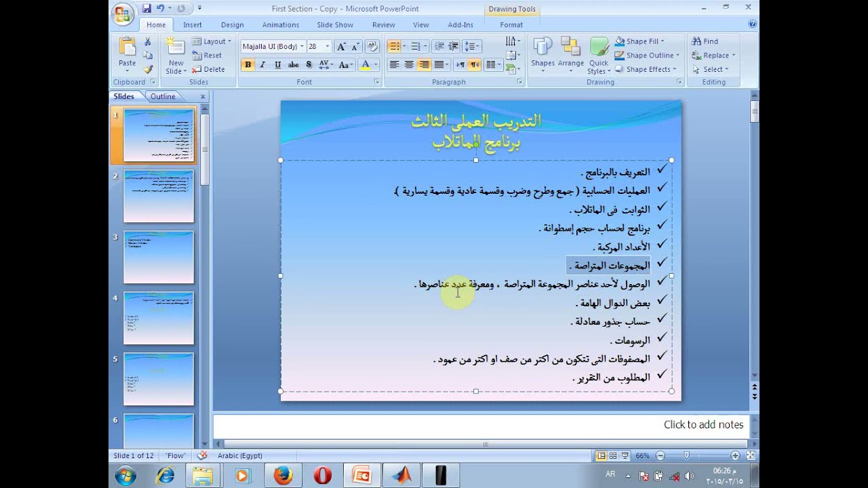Click the Copy icon in Clipboard group

pyautogui.click(x=148, y=56)
